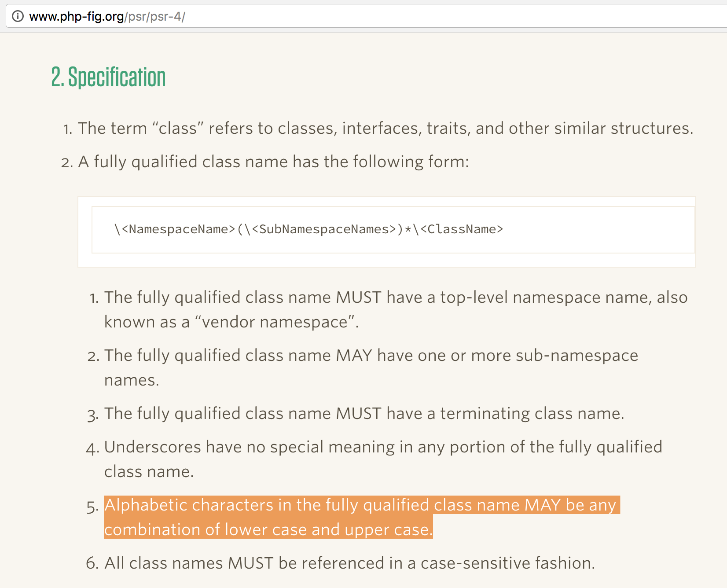Click the word 'MUST' in vendor namespace rule

coord(359,298)
